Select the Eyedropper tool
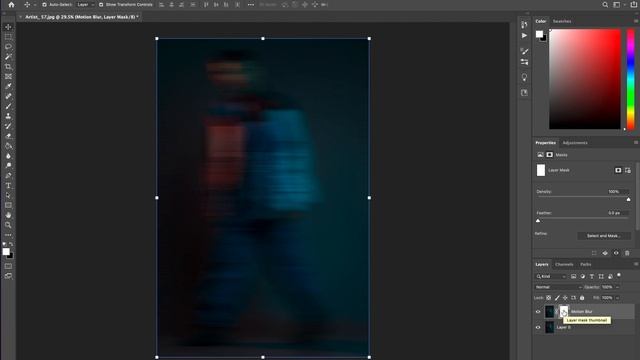640x360 pixels. [8, 86]
